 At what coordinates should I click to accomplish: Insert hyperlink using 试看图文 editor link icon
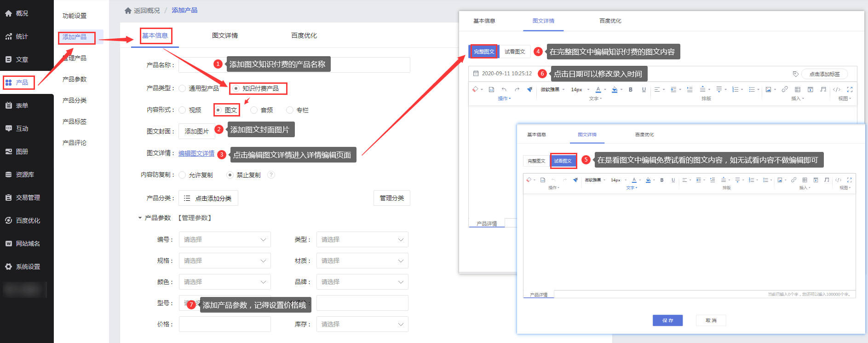[793, 180]
